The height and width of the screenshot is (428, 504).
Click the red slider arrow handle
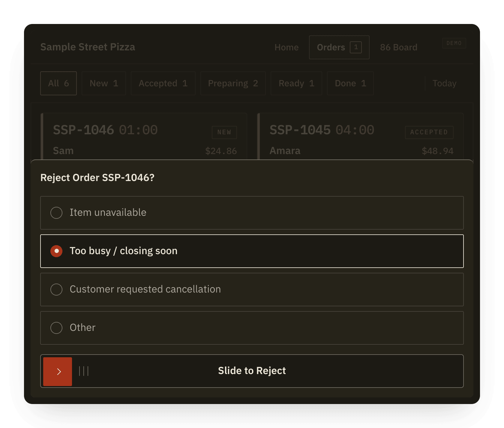pyautogui.click(x=58, y=371)
